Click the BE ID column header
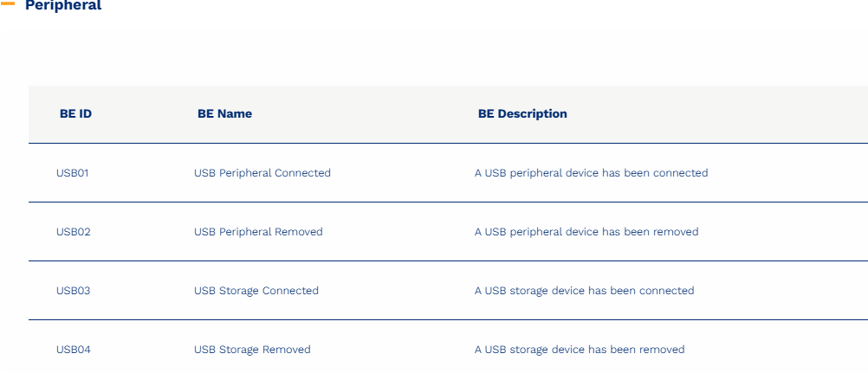868x373 pixels. (75, 113)
